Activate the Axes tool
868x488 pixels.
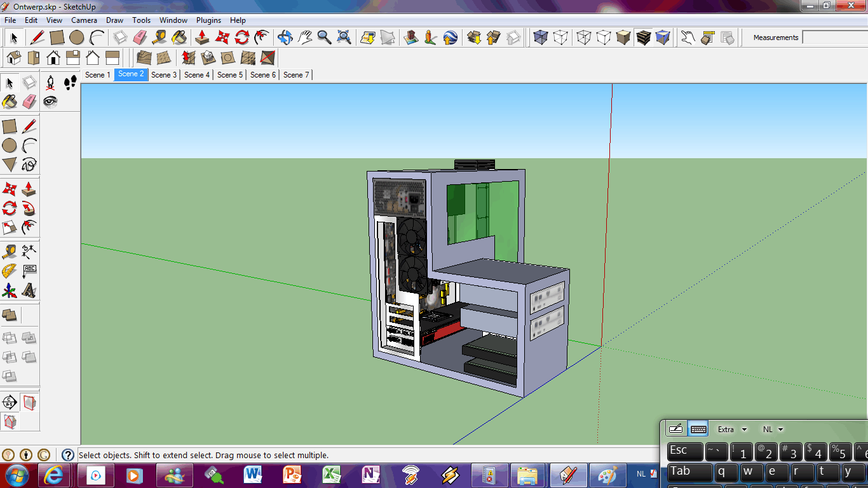[x=10, y=290]
